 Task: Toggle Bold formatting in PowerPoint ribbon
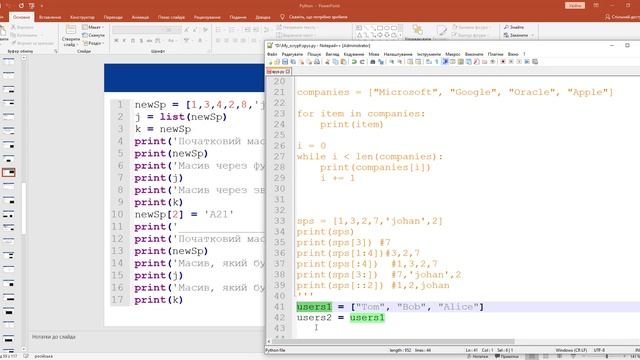[116, 40]
